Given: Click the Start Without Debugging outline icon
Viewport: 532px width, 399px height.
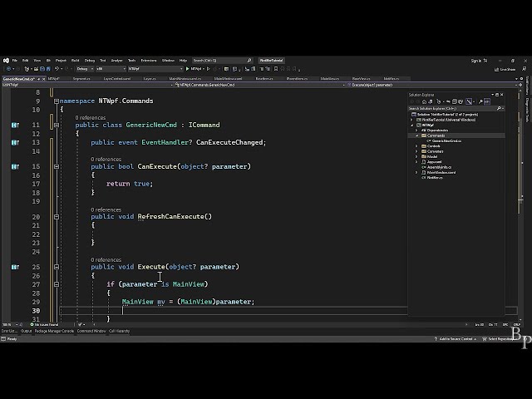Looking at the screenshot, I should pyautogui.click(x=208, y=69).
